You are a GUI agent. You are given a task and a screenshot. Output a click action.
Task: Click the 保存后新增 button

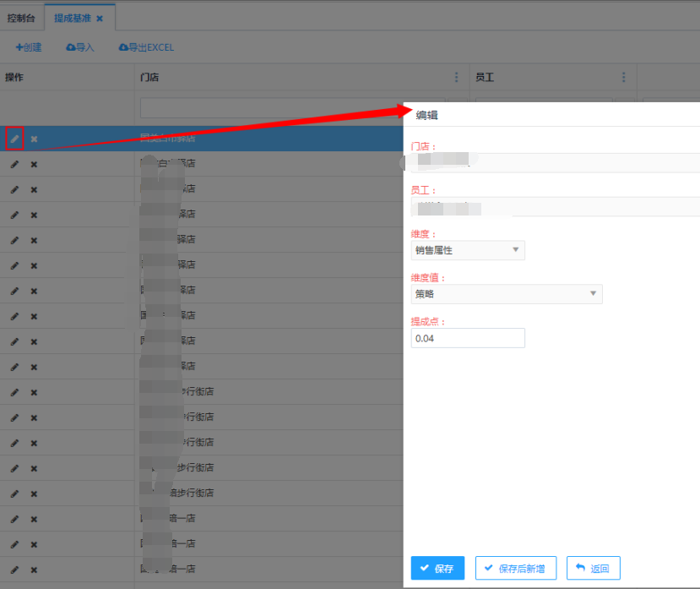tap(515, 568)
